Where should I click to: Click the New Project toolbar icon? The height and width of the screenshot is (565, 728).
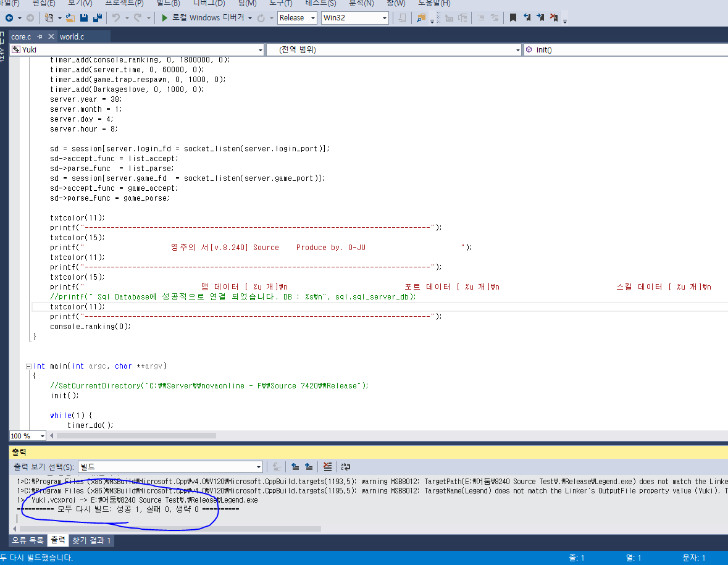[49, 18]
